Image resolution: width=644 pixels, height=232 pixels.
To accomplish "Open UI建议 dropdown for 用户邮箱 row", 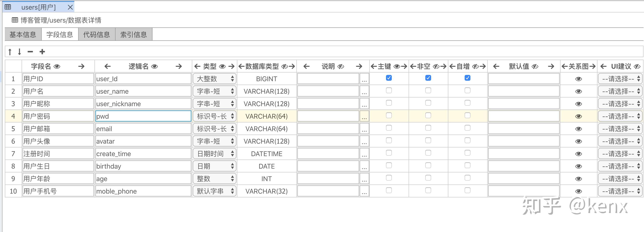I will pos(620,129).
